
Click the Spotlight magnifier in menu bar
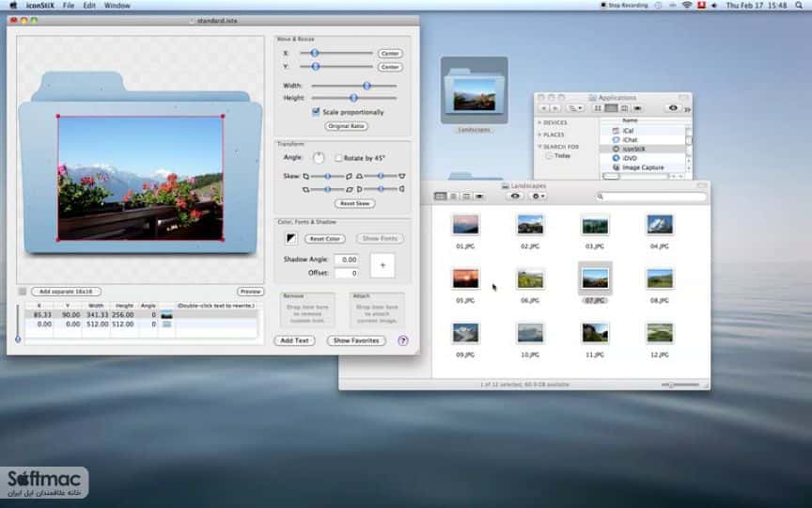click(799, 6)
